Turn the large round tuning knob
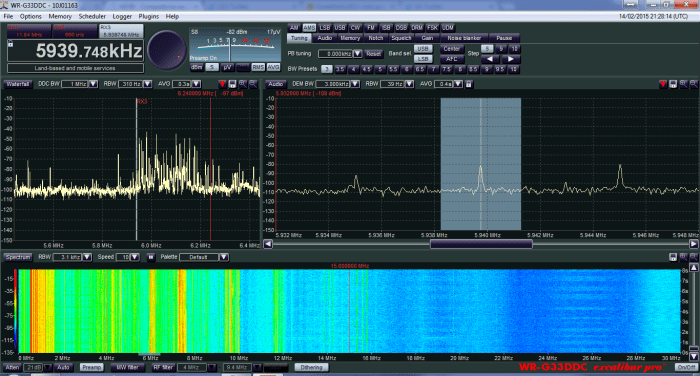This screenshot has height=376, width=700. point(167,50)
